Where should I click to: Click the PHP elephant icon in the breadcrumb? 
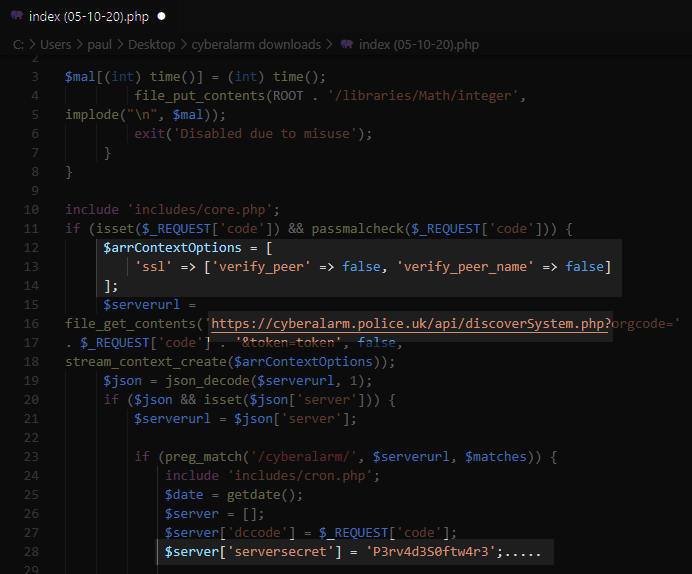346,44
